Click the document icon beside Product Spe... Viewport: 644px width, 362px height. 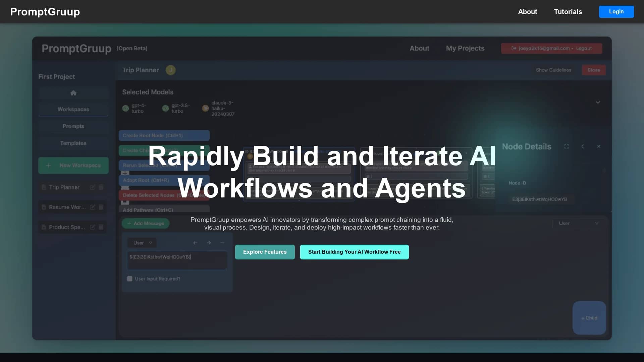pyautogui.click(x=44, y=227)
